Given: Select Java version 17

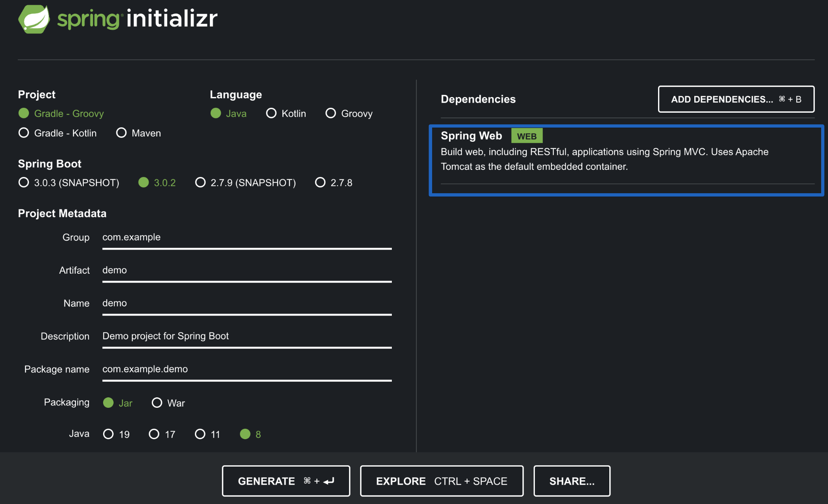Looking at the screenshot, I should pyautogui.click(x=154, y=434).
